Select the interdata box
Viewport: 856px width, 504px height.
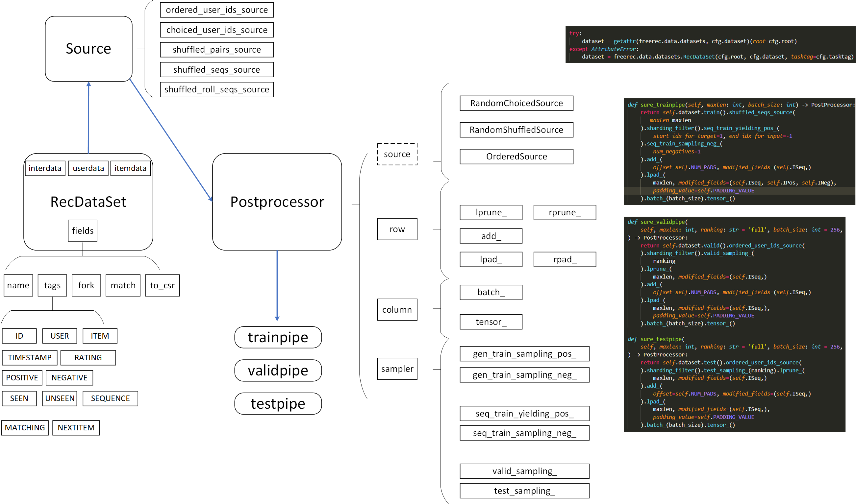tap(45, 168)
